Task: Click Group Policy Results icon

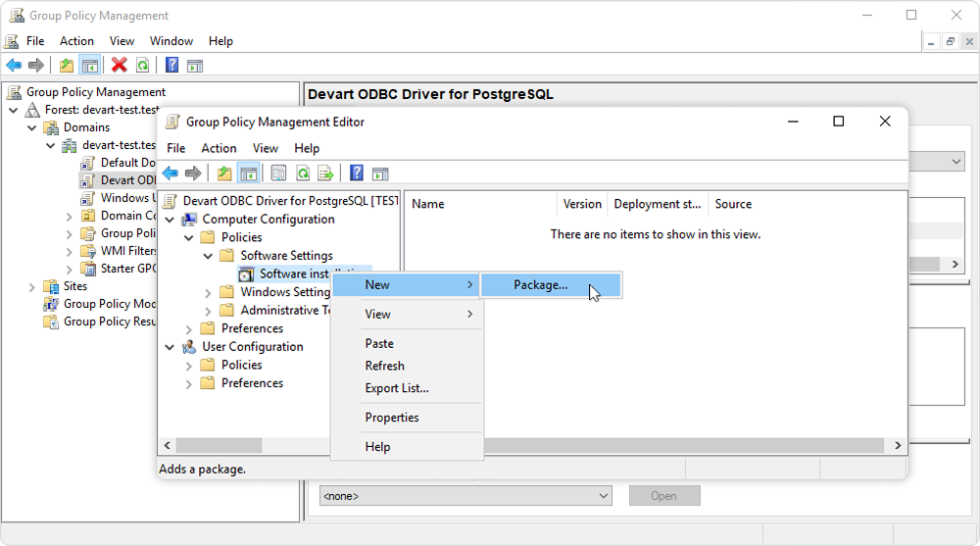Action: (x=51, y=322)
